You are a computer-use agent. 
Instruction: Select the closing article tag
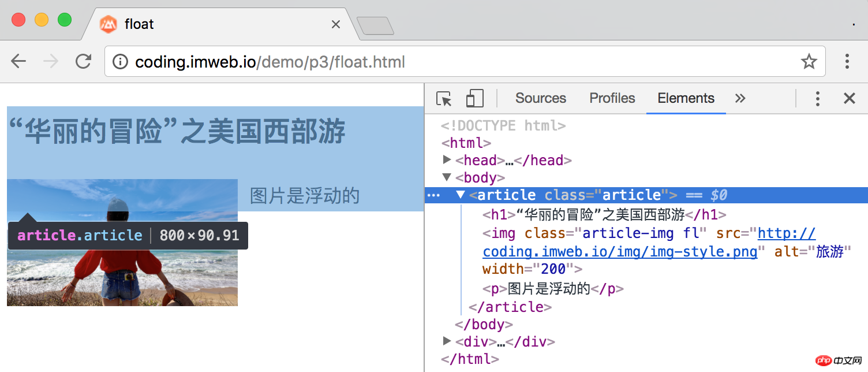510,307
